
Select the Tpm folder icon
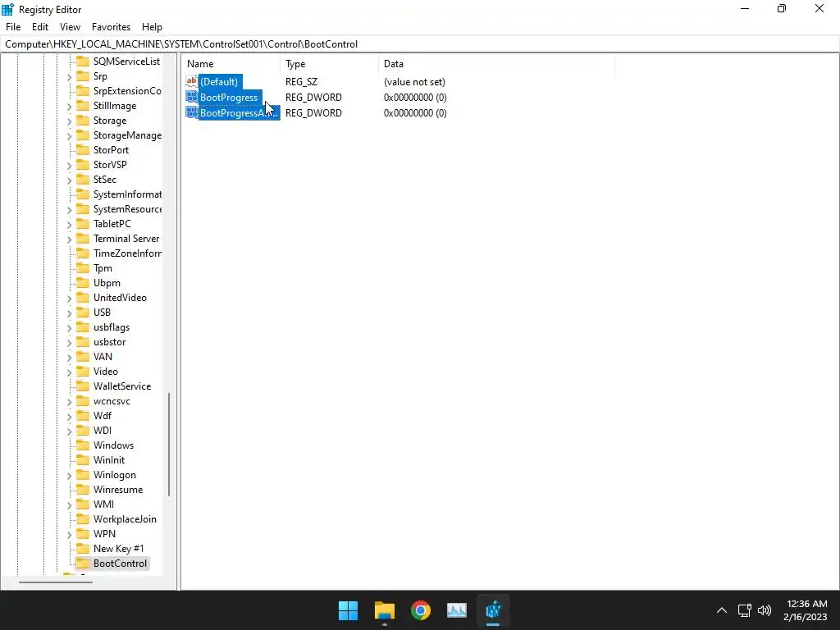pyautogui.click(x=83, y=268)
